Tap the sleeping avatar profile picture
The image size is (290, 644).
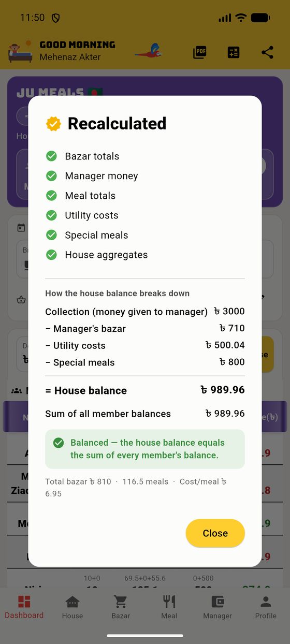(x=20, y=52)
